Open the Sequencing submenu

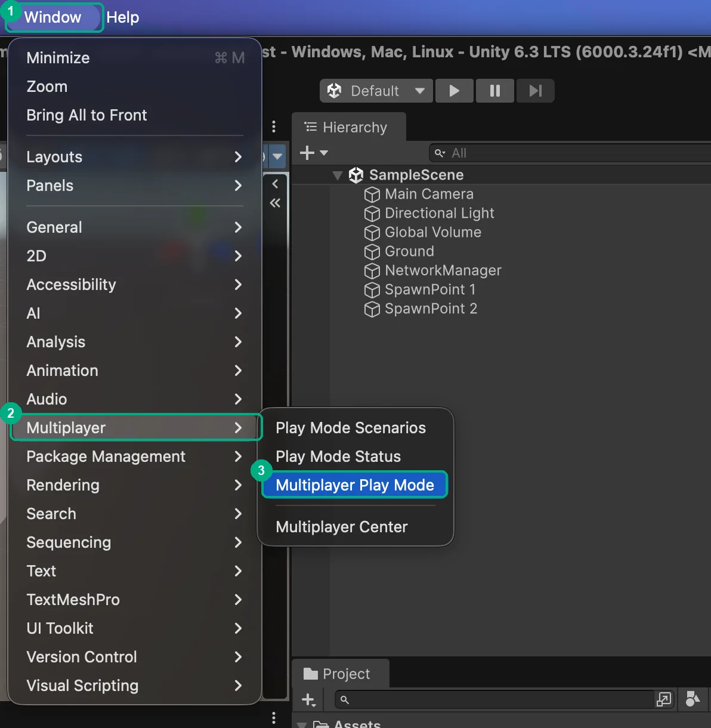[x=135, y=542]
